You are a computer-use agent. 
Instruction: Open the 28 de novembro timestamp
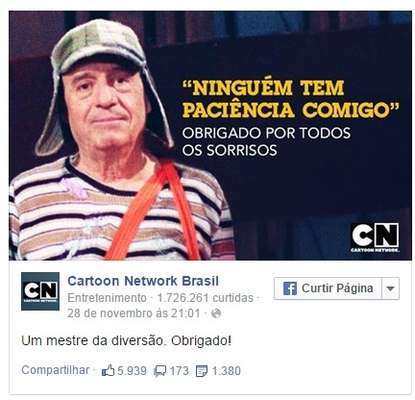[133, 313]
